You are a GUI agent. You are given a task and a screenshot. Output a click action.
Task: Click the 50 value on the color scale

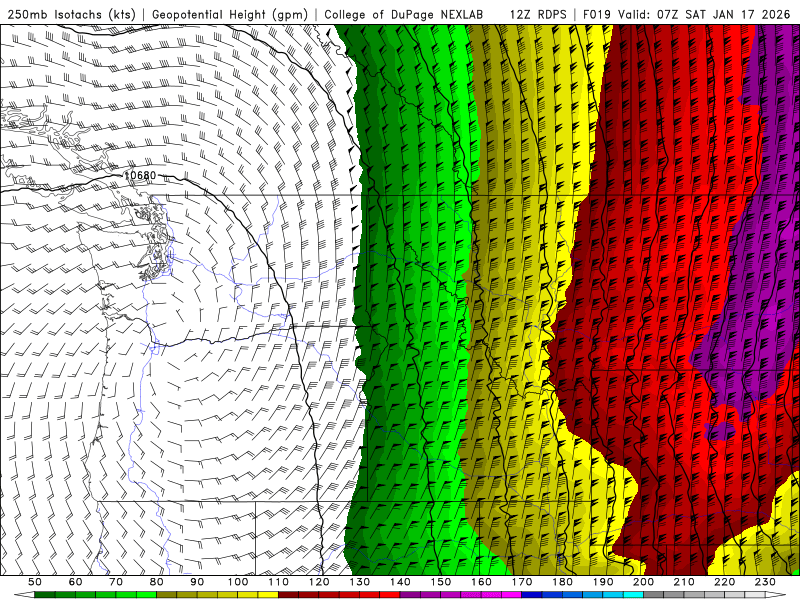pyautogui.click(x=34, y=582)
